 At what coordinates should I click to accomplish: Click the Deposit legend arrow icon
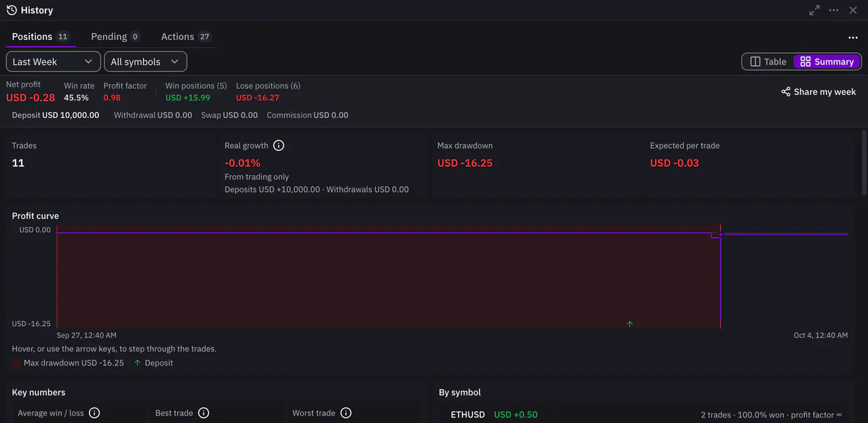click(138, 363)
